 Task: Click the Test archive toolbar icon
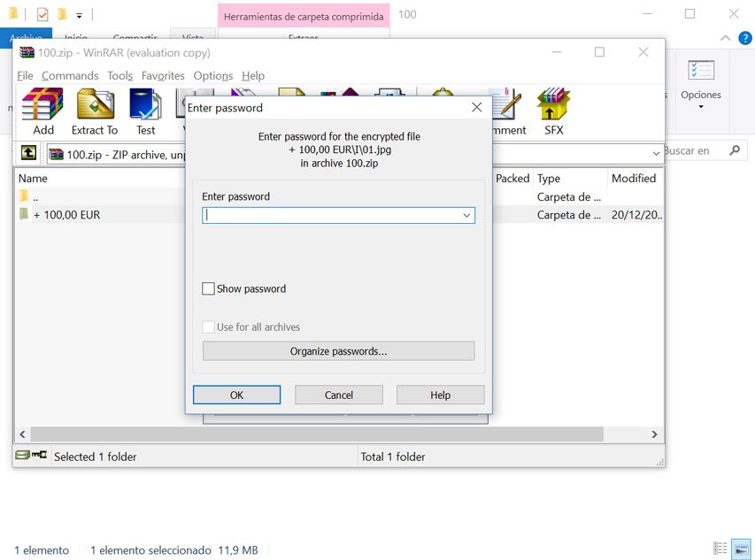click(x=145, y=111)
